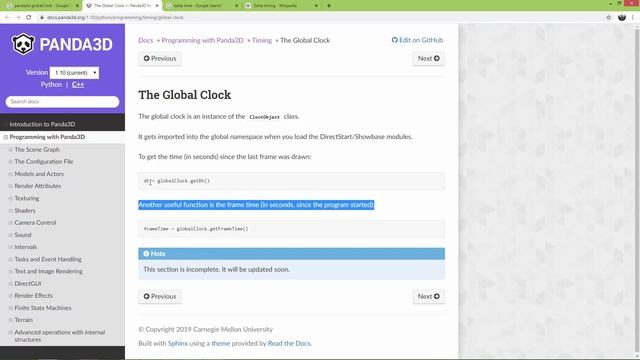
Task: Click the top Next button
Action: pyautogui.click(x=429, y=58)
